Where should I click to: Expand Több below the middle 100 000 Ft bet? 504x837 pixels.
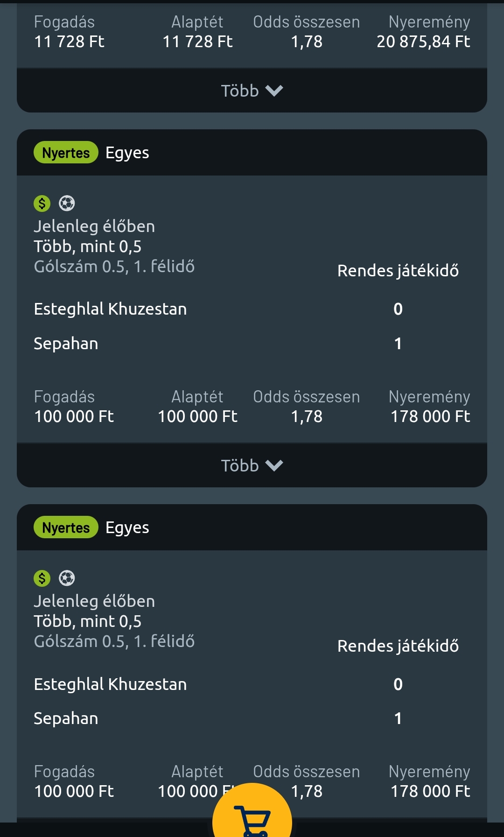252,465
